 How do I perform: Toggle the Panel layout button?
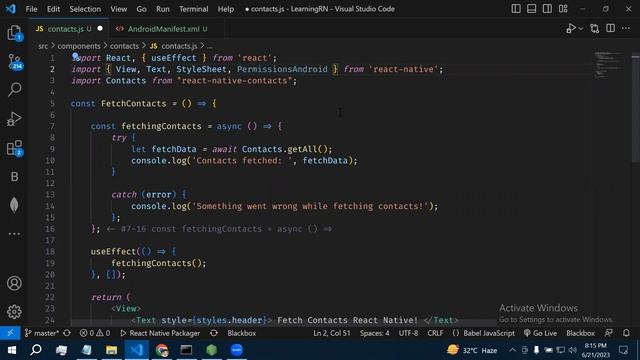[x=531, y=9]
